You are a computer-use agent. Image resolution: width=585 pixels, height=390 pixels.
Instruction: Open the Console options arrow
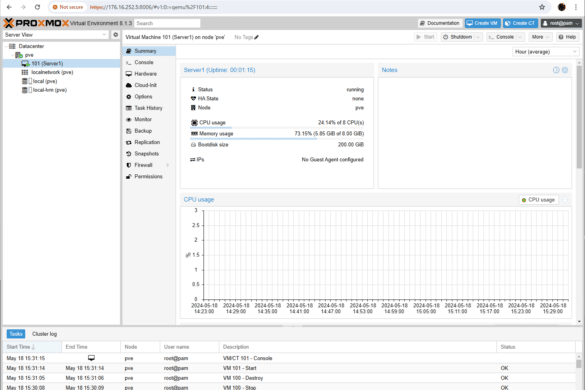[520, 37]
